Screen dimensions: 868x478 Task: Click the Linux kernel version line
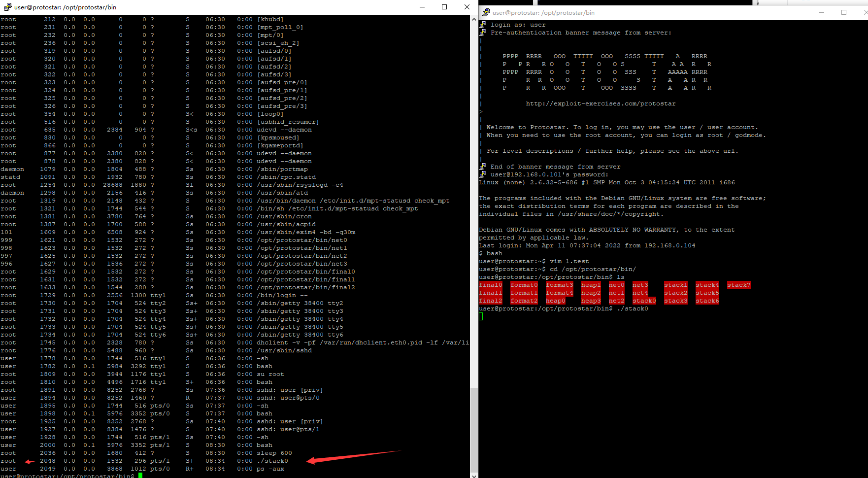pyautogui.click(x=607, y=182)
